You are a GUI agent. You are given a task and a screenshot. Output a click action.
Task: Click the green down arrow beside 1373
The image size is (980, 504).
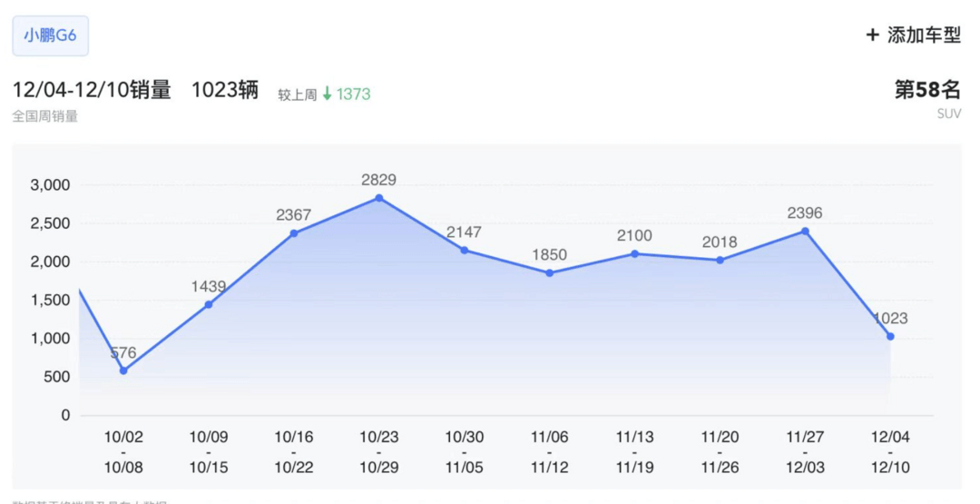coord(327,94)
